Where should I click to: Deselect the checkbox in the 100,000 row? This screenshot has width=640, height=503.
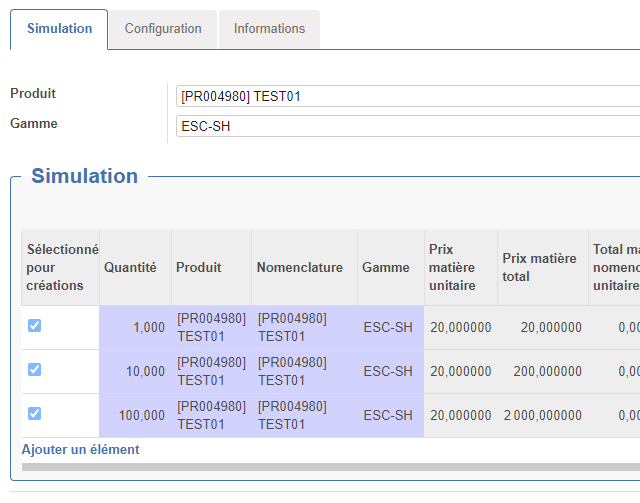34,414
